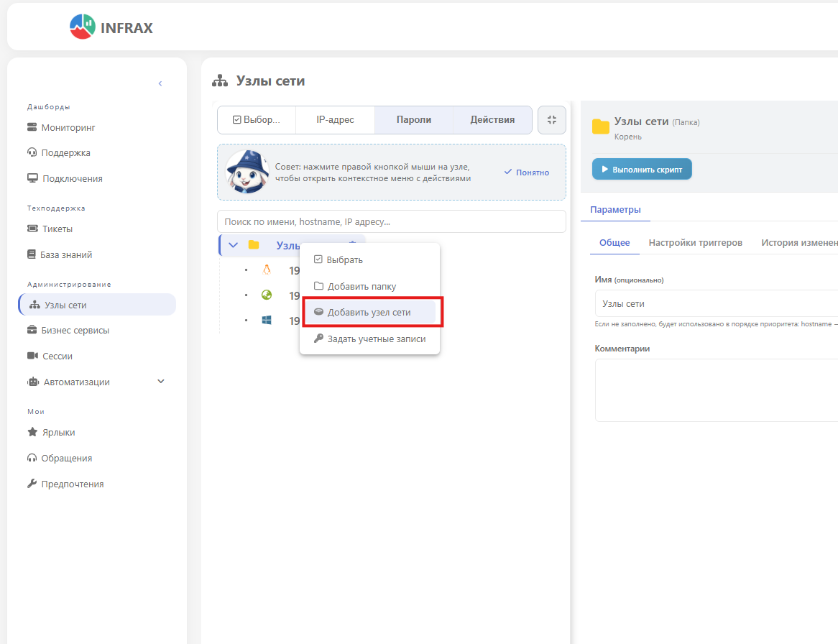Toggle the IP-адрес column button
This screenshot has height=644, width=838.
(x=335, y=120)
